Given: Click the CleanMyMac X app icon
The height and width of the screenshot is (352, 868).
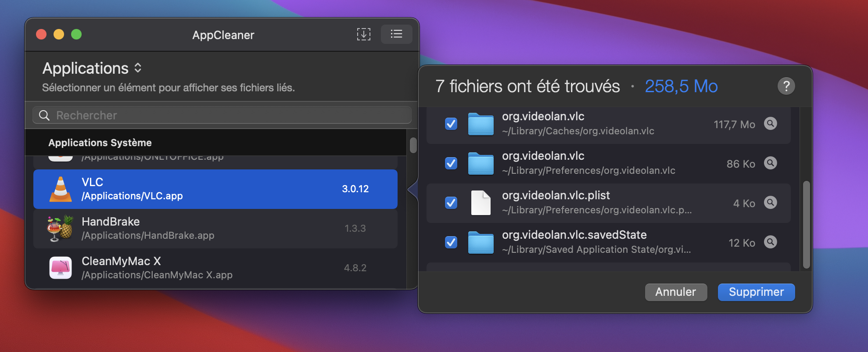Looking at the screenshot, I should [x=61, y=268].
